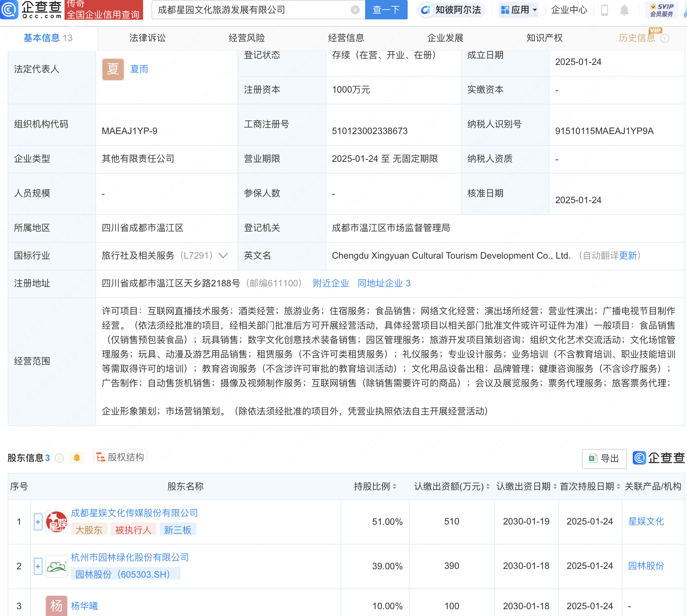The height and width of the screenshot is (616, 687).
Task: Switch to 基本信息 tab
Action: (x=48, y=38)
